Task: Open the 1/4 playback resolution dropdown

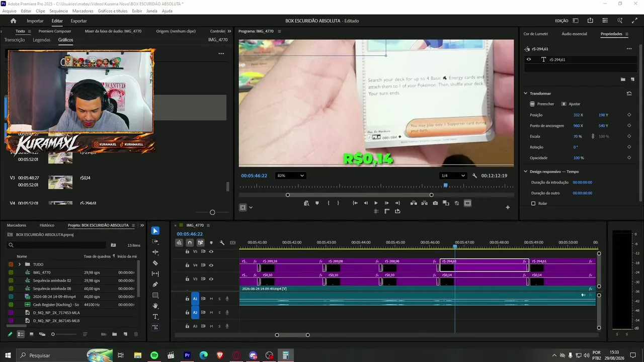Action: (453, 175)
